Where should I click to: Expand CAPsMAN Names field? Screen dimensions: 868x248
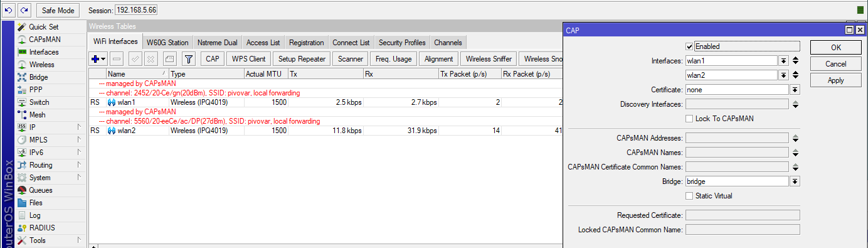(x=795, y=153)
